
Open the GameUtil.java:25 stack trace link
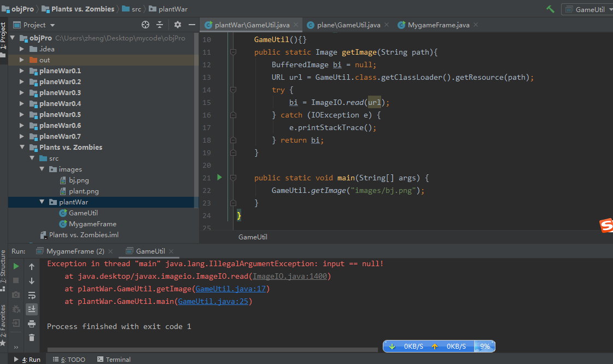click(213, 301)
